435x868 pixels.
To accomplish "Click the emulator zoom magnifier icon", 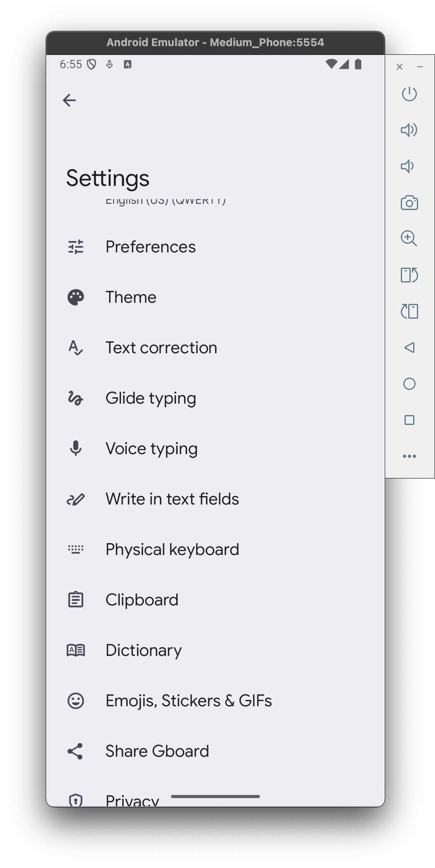I will coord(409,238).
